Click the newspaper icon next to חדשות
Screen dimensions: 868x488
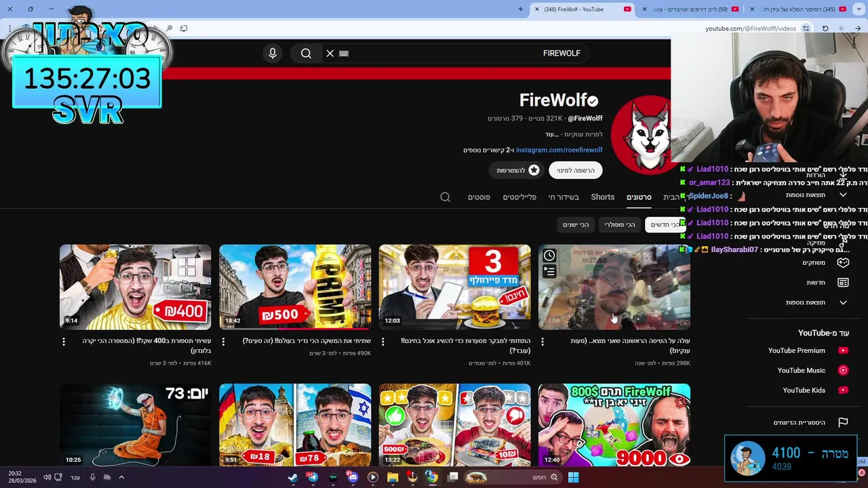point(843,283)
